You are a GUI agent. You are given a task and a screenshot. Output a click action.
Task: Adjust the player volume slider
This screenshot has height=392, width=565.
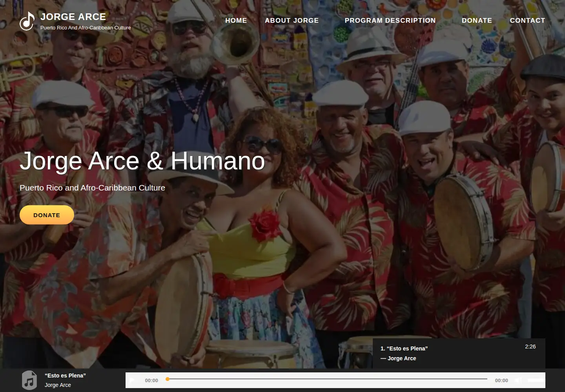pyautogui.click(x=536, y=380)
